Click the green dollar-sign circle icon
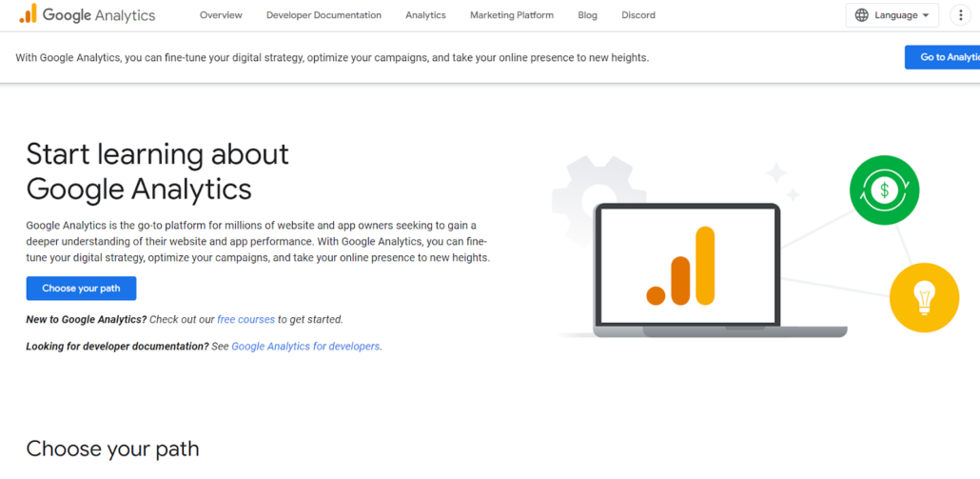The width and height of the screenshot is (980, 479). (884, 190)
